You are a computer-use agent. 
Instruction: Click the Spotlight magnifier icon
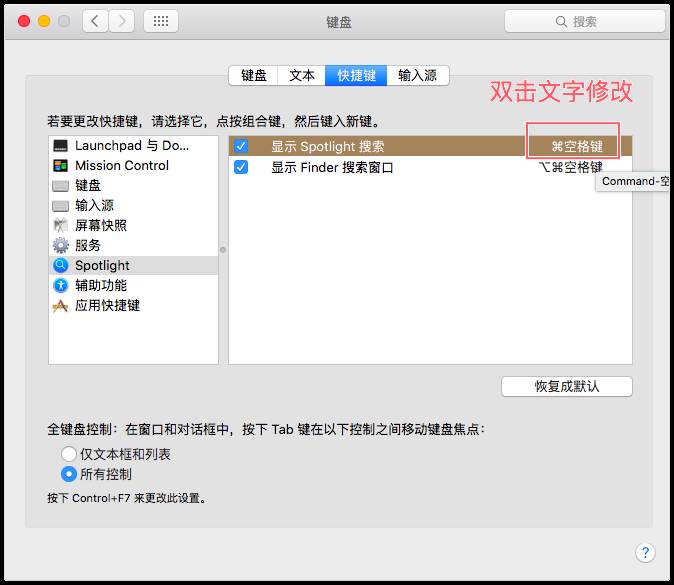[x=61, y=266]
